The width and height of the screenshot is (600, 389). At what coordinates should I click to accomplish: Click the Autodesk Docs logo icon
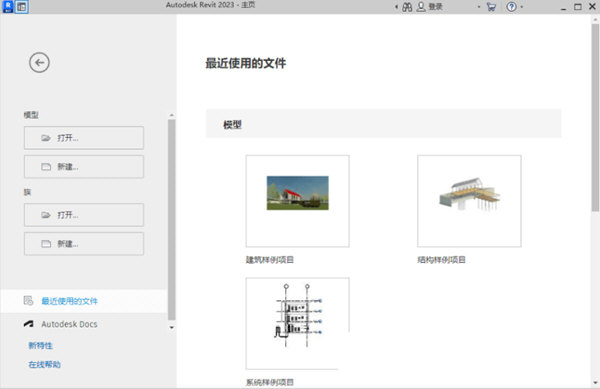click(x=29, y=324)
